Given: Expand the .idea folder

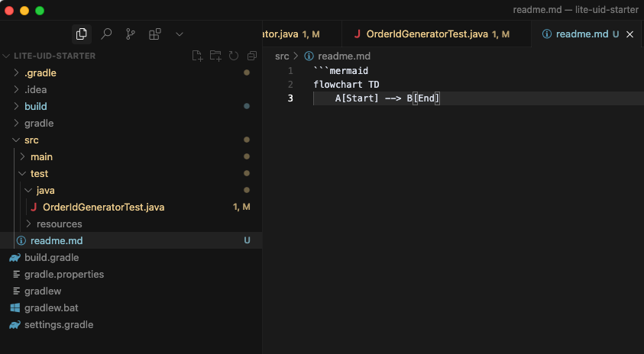Looking at the screenshot, I should click(x=16, y=89).
